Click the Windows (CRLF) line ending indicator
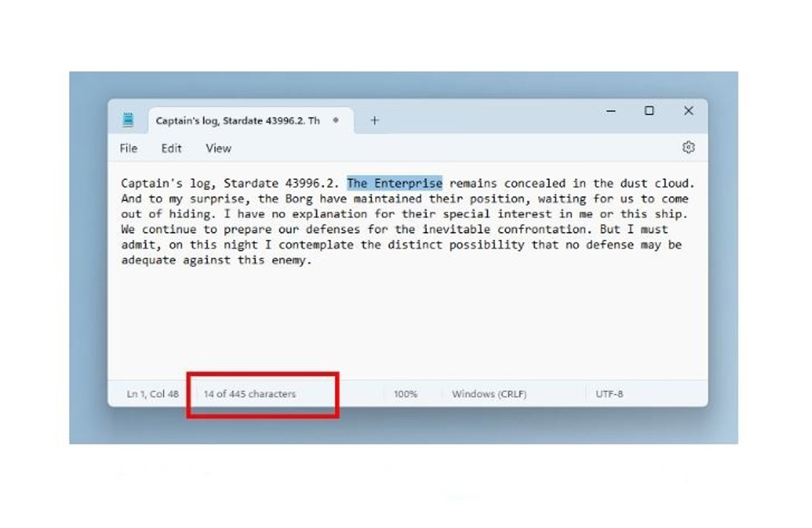812x528 pixels. click(x=489, y=393)
